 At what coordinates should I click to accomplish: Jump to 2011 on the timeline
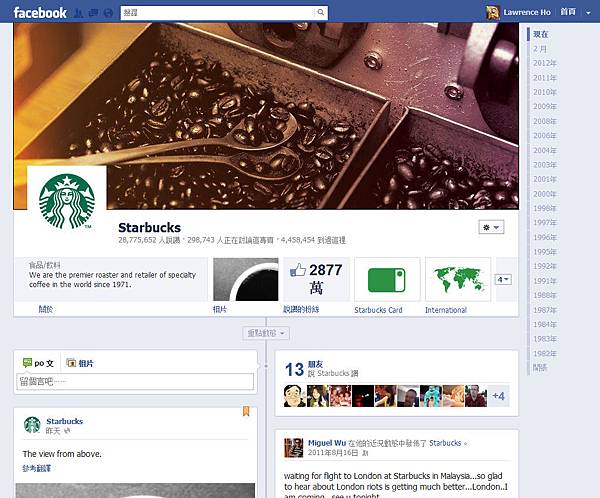(x=545, y=78)
